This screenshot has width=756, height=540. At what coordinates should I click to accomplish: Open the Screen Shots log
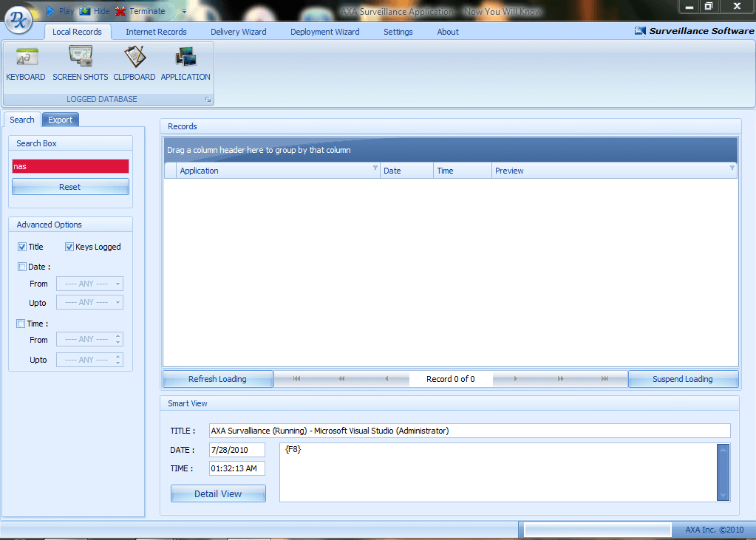pos(80,63)
